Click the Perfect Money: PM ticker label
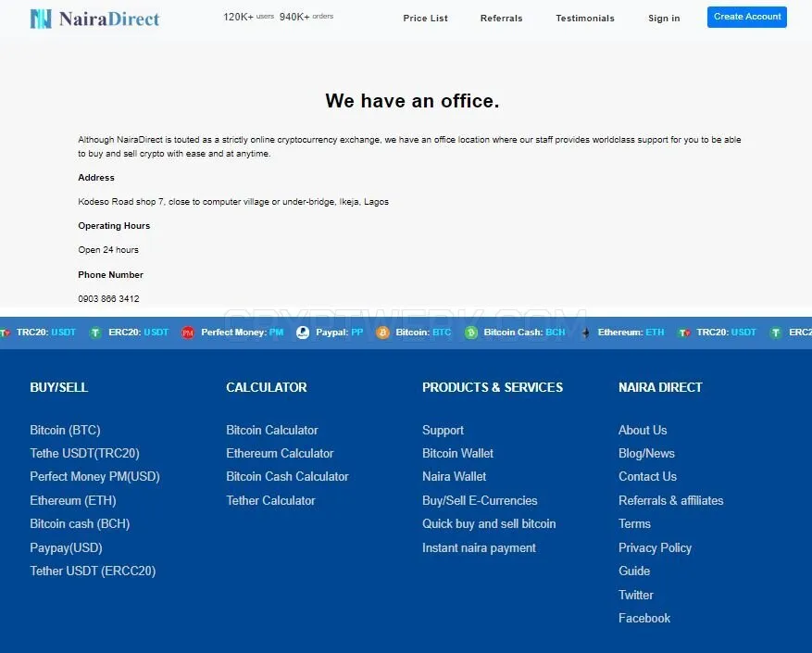The height and width of the screenshot is (653, 812). [242, 333]
